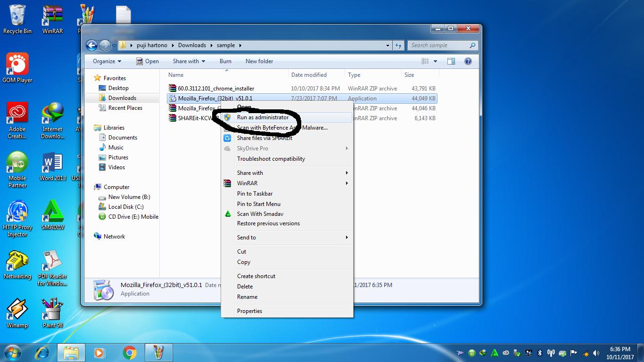Expand the Send to submenu

(288, 238)
